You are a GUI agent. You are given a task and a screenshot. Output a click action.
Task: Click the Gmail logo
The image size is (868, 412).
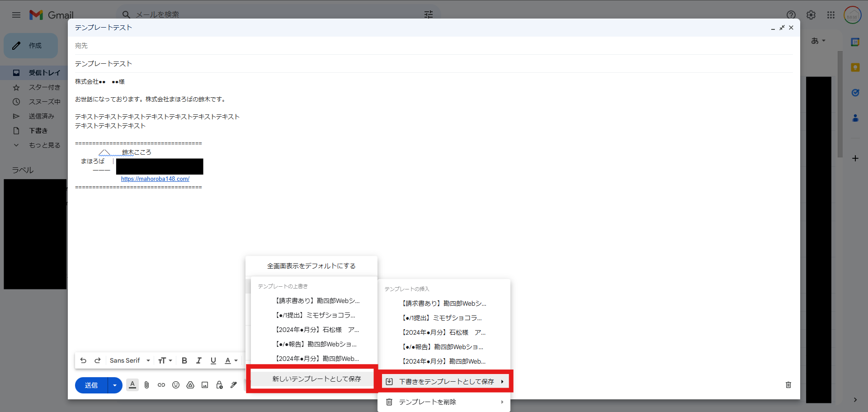52,15
